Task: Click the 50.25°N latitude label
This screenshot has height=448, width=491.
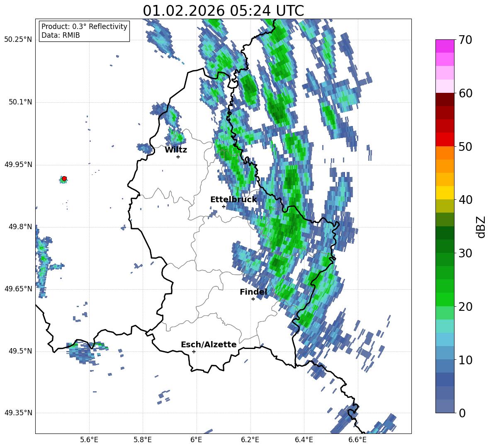Action: click(18, 40)
